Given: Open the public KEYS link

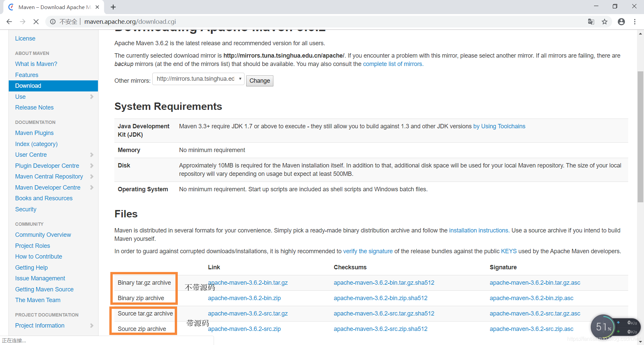Looking at the screenshot, I should pos(509,251).
